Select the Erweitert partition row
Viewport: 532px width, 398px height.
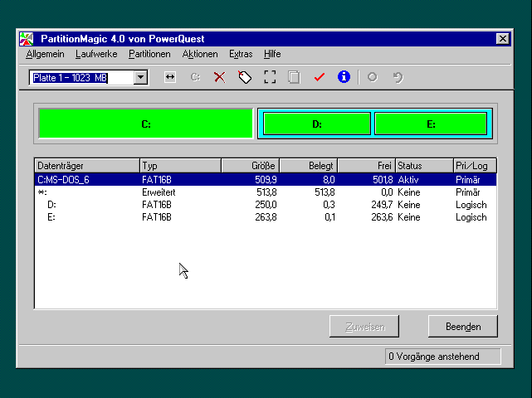(x=266, y=192)
